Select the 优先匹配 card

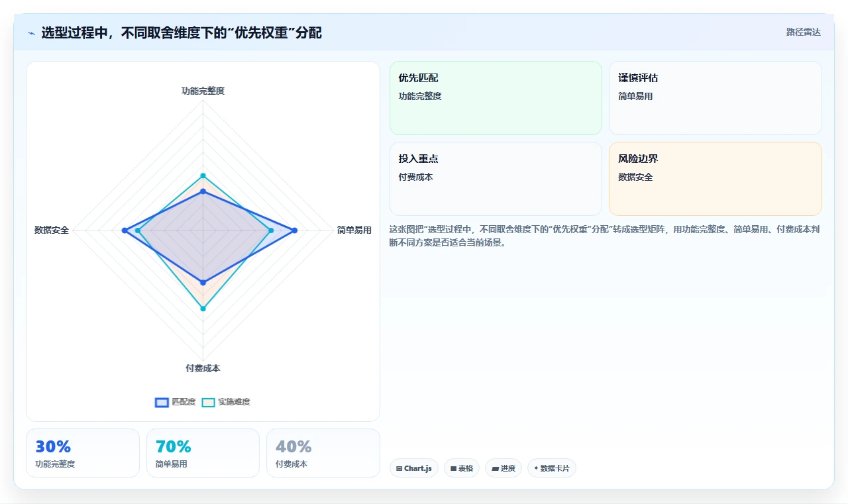(496, 98)
